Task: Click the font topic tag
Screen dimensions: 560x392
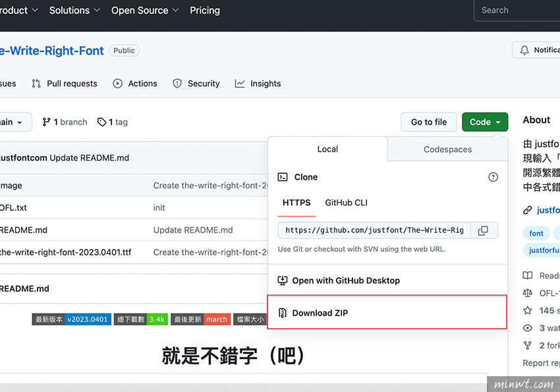Action: tap(536, 233)
